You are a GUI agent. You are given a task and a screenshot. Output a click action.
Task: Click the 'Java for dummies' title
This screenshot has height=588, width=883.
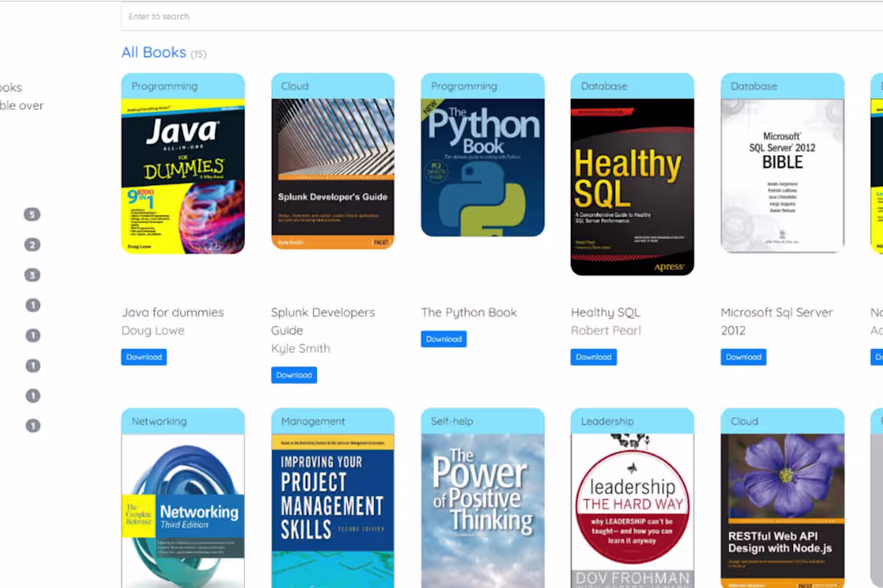173,312
